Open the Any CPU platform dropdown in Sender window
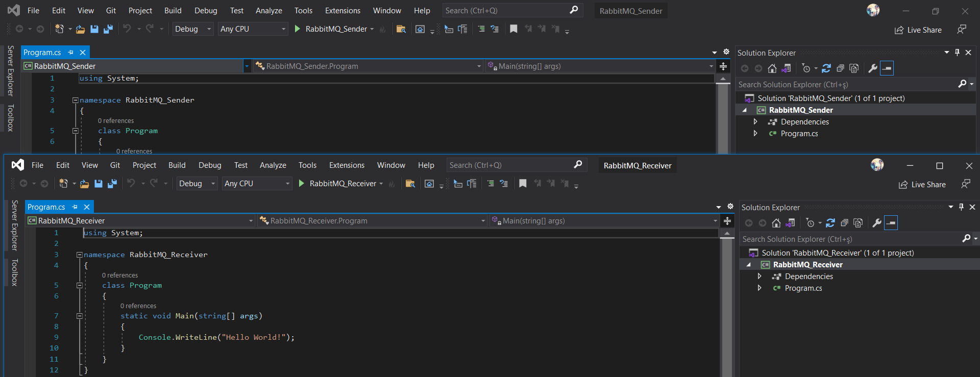The height and width of the screenshot is (377, 980). [253, 29]
